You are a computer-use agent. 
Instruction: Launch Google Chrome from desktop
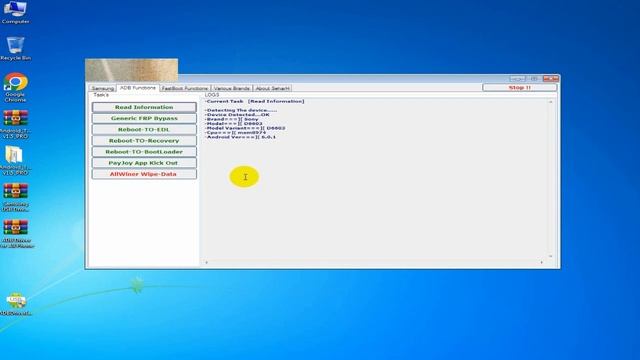(x=16, y=87)
